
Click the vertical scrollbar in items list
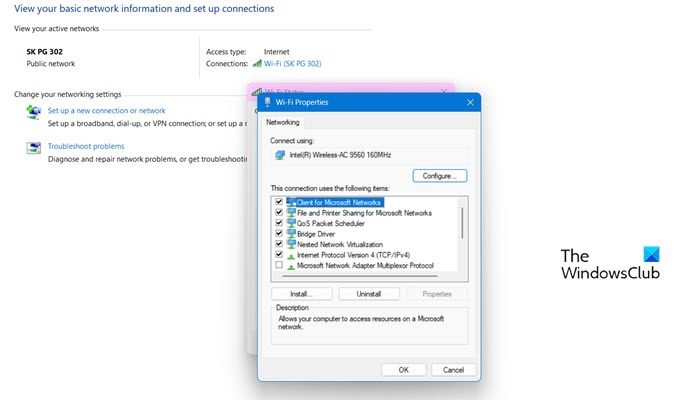(462, 223)
